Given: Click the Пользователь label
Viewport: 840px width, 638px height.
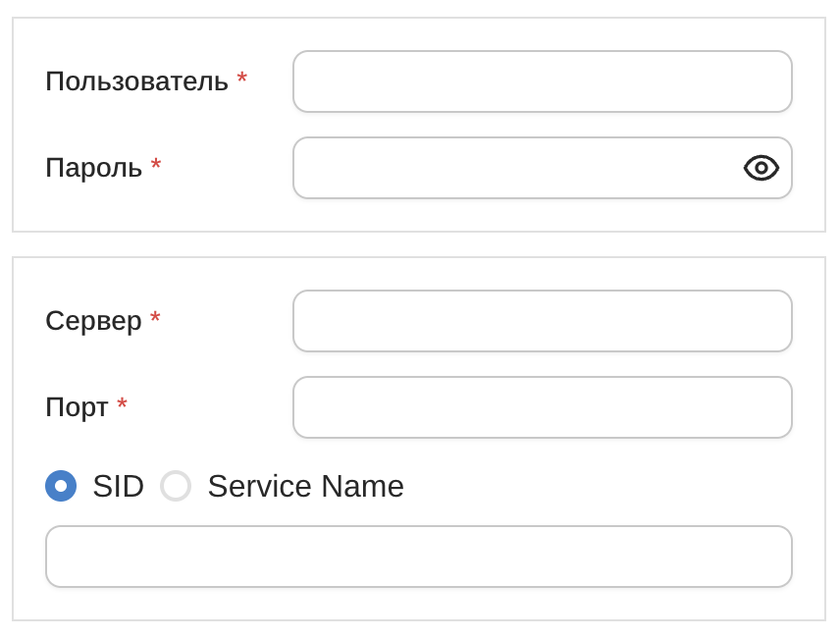Looking at the screenshot, I should pyautogui.click(x=135, y=81).
